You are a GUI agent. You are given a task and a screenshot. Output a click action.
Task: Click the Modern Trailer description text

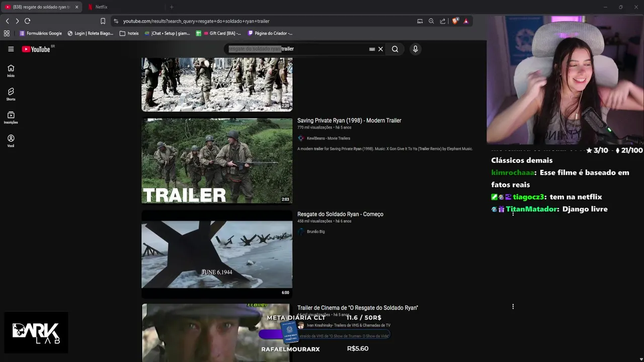385,149
